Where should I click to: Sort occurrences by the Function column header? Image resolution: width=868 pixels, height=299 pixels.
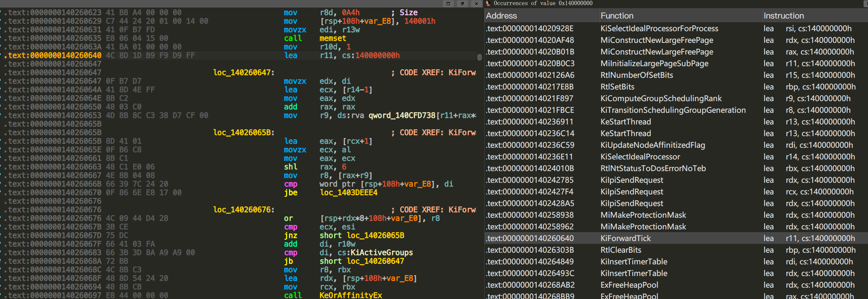tap(681, 16)
